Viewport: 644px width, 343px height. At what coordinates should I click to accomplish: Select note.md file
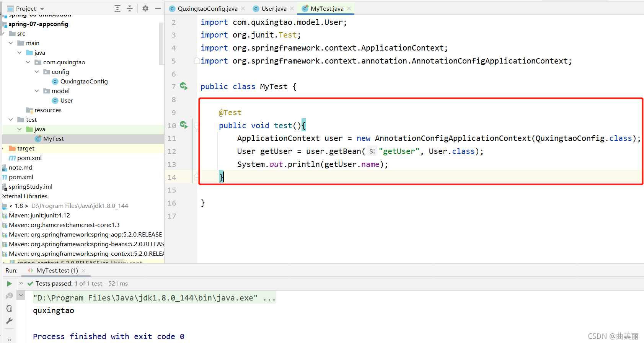(20, 167)
